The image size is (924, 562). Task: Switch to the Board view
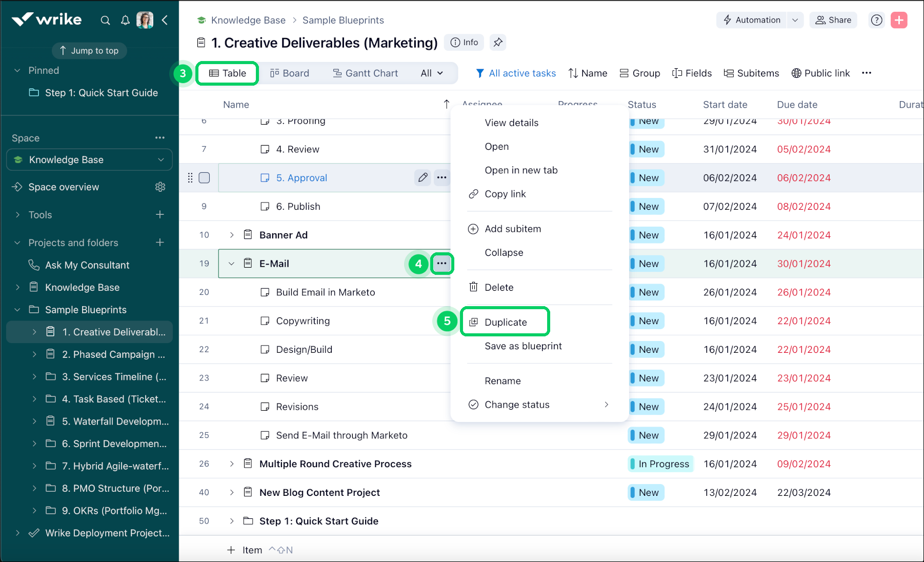[290, 73]
